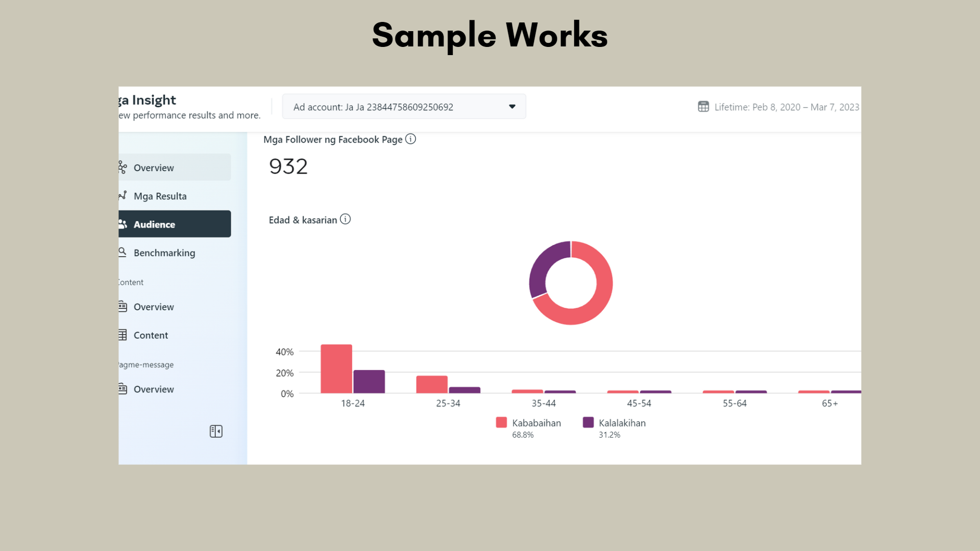Click the Kalalakihan purple legend swatch
This screenshot has width=980, height=551.
coord(588,422)
